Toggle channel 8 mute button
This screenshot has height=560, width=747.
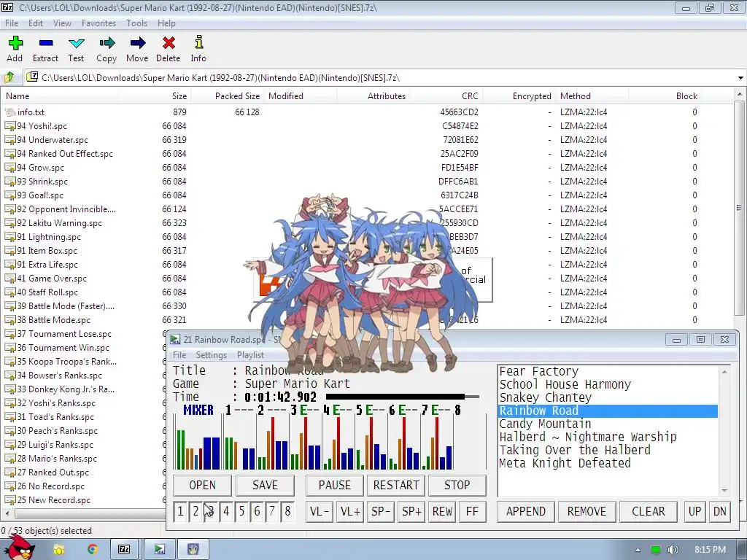[287, 511]
